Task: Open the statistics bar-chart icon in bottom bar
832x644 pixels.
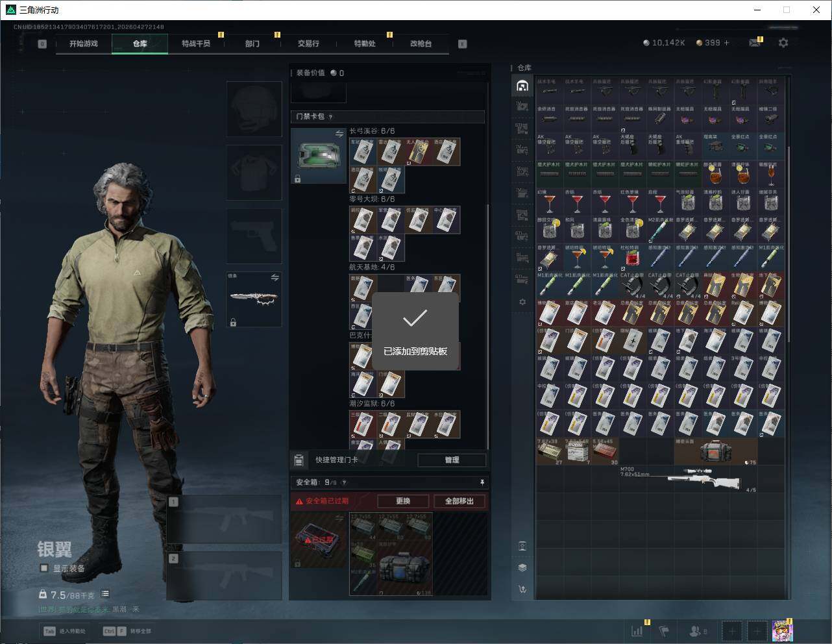Action: (x=637, y=630)
